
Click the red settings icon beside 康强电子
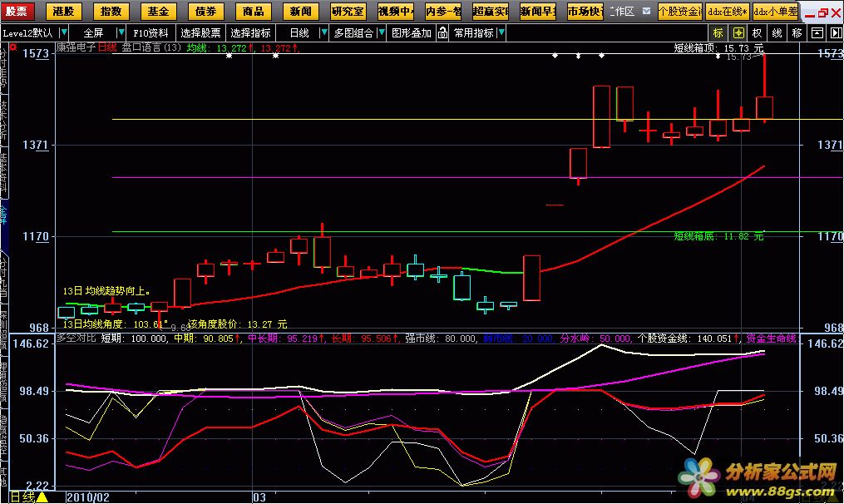13,47
